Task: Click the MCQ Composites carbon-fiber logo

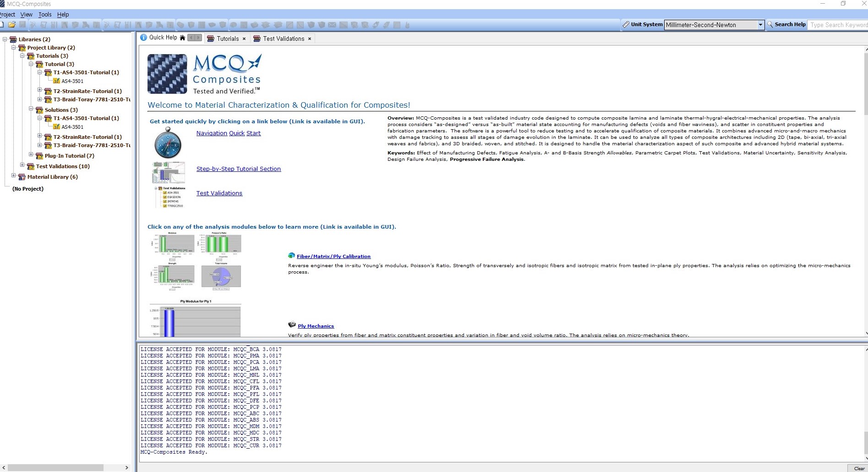Action: 167,74
